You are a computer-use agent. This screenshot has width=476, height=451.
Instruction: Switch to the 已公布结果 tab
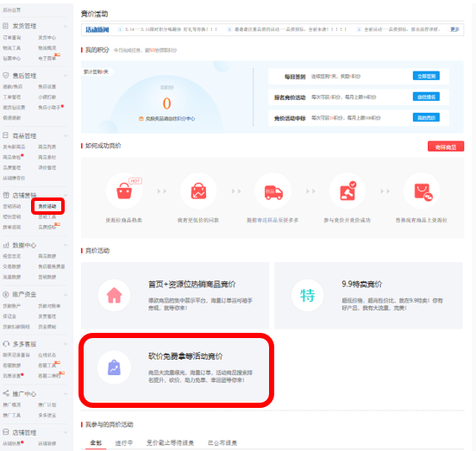(x=222, y=442)
